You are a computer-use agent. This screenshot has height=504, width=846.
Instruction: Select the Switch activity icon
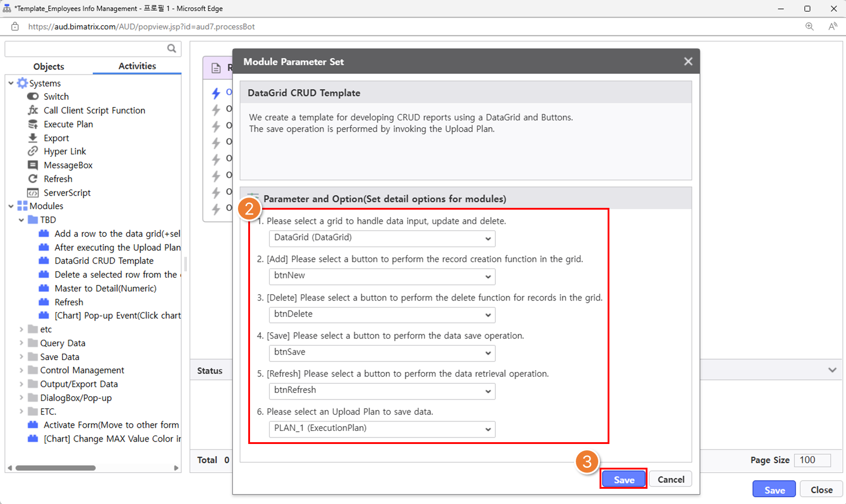click(x=33, y=96)
